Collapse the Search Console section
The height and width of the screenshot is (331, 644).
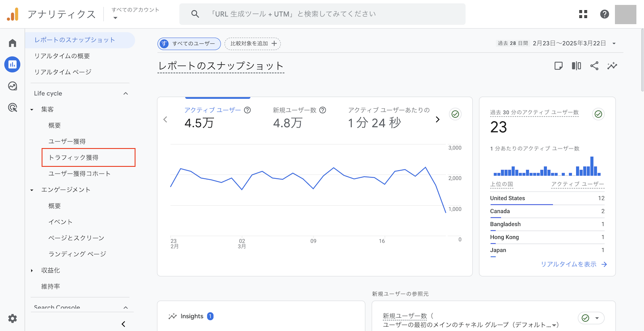click(126, 308)
